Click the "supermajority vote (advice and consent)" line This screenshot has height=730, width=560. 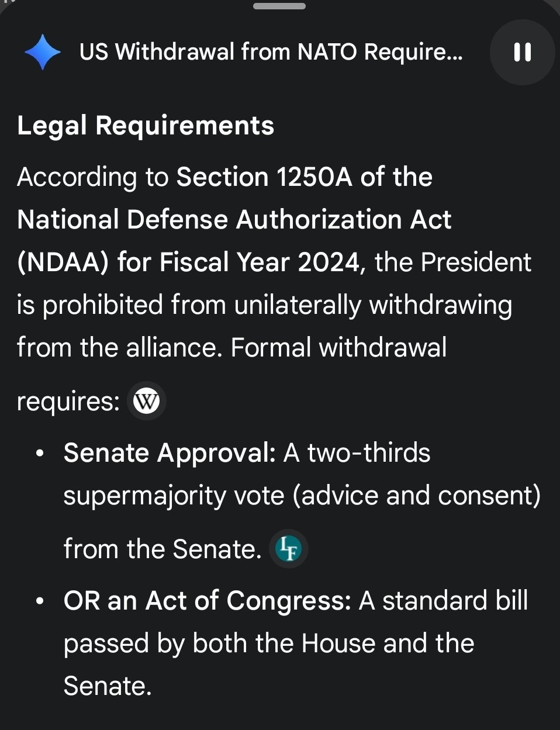tap(302, 496)
